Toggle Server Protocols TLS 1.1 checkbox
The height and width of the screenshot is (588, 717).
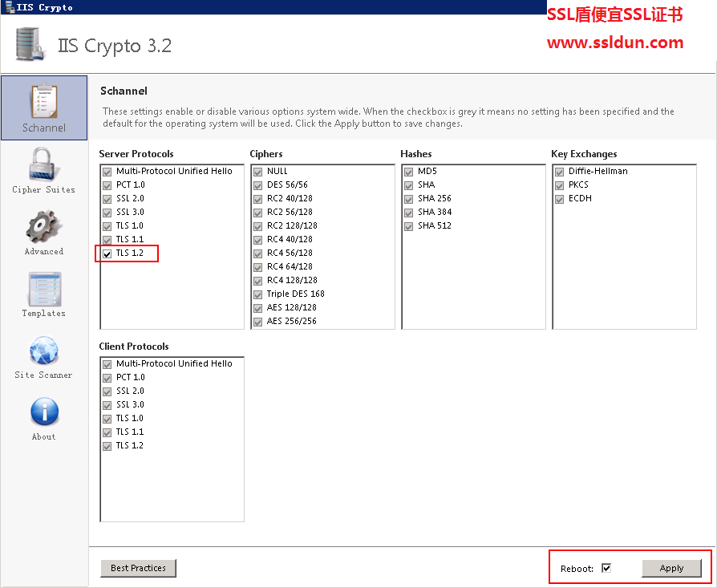point(107,240)
